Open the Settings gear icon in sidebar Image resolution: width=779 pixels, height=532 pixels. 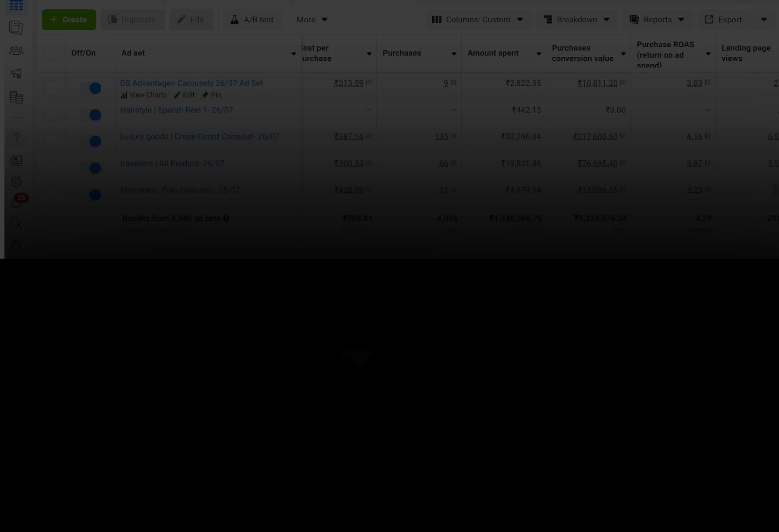16,181
